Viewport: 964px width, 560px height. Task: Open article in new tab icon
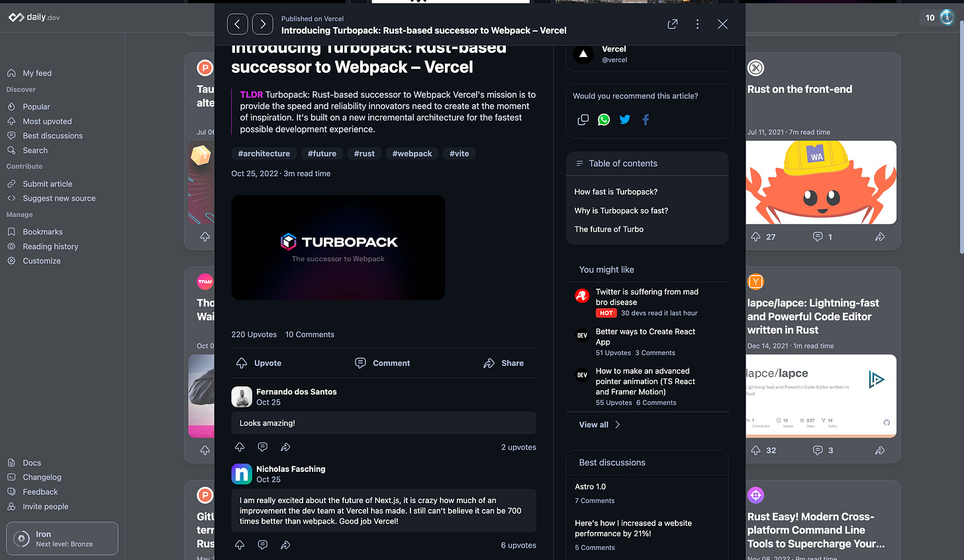click(x=673, y=24)
